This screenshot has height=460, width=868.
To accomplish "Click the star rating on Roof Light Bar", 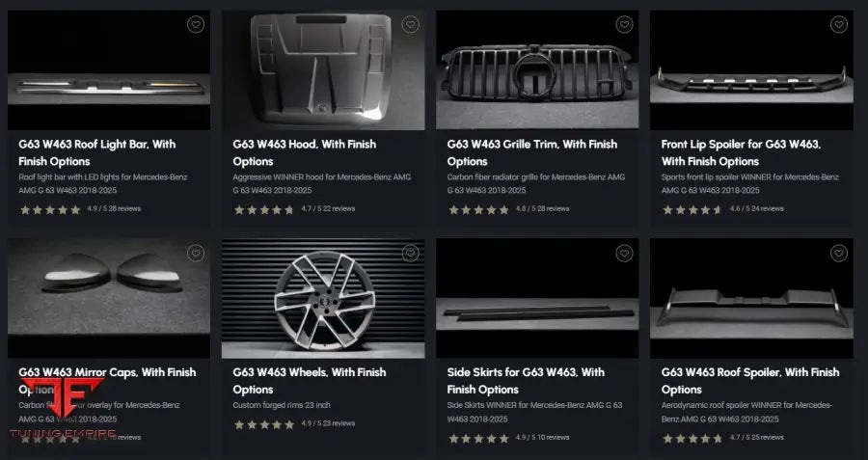I will pos(50,210).
